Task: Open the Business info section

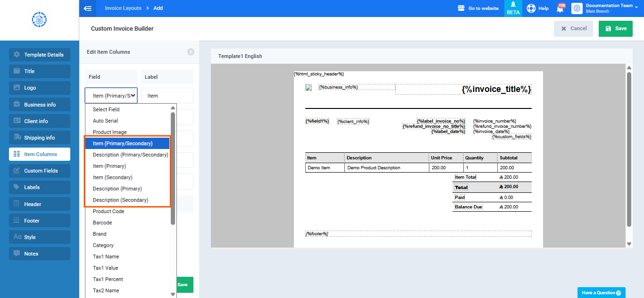Action: tap(40, 105)
